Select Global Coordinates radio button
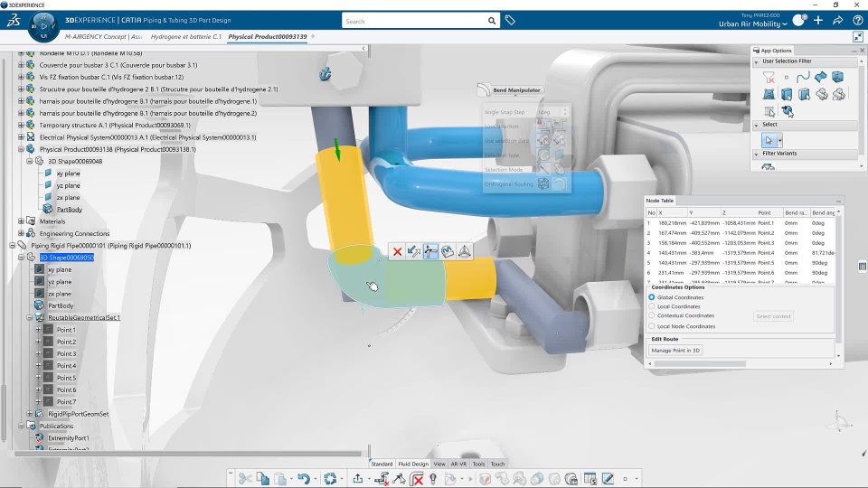 pyautogui.click(x=652, y=297)
